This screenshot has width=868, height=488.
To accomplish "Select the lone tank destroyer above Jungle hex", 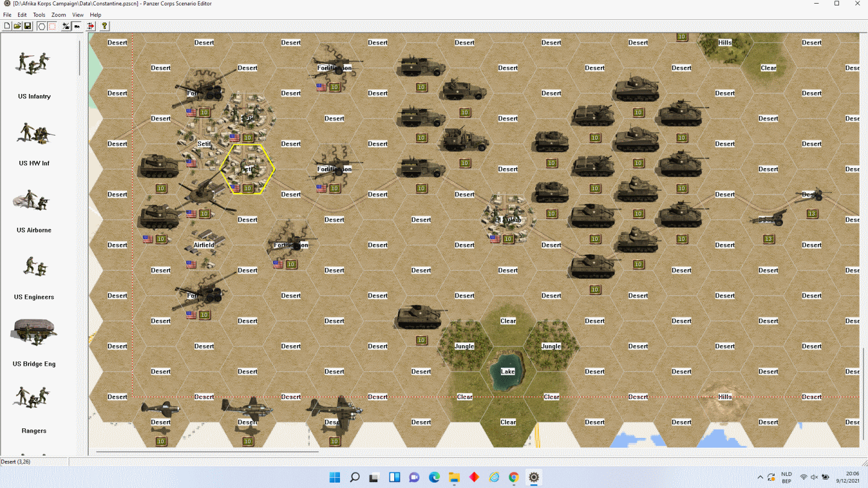I will coord(421,318).
